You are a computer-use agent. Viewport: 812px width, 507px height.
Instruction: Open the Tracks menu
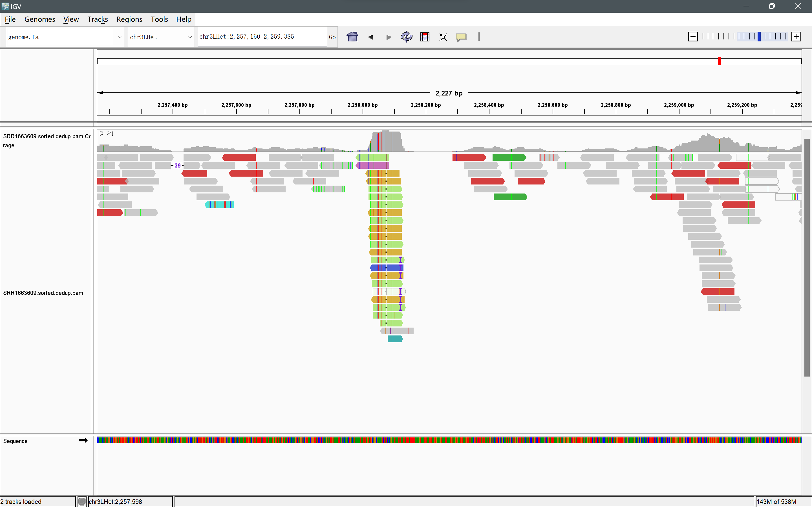pos(97,19)
